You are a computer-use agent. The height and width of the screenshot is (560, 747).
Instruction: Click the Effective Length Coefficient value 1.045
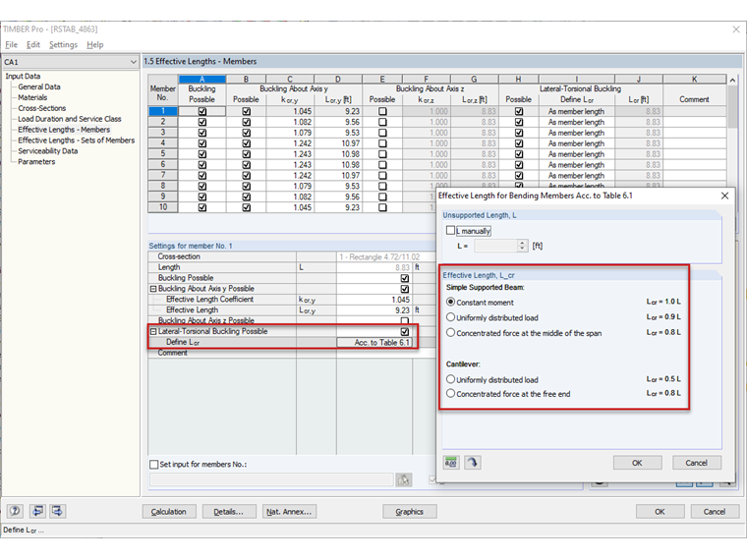pyautogui.click(x=374, y=300)
